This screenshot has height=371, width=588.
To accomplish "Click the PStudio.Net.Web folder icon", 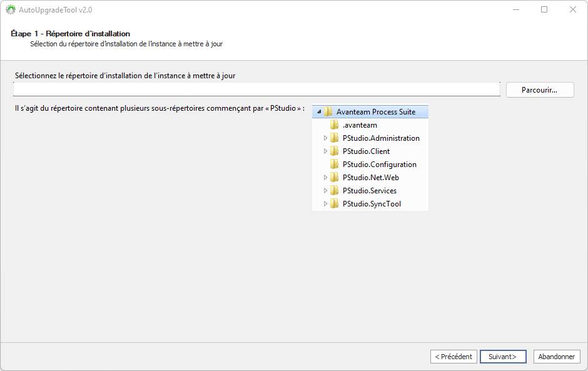I will (334, 178).
